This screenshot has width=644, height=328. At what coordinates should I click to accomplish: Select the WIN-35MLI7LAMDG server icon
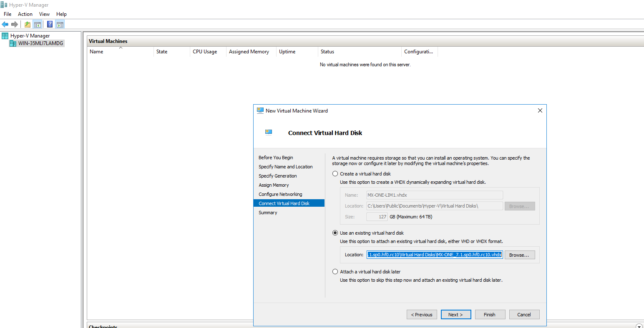13,43
